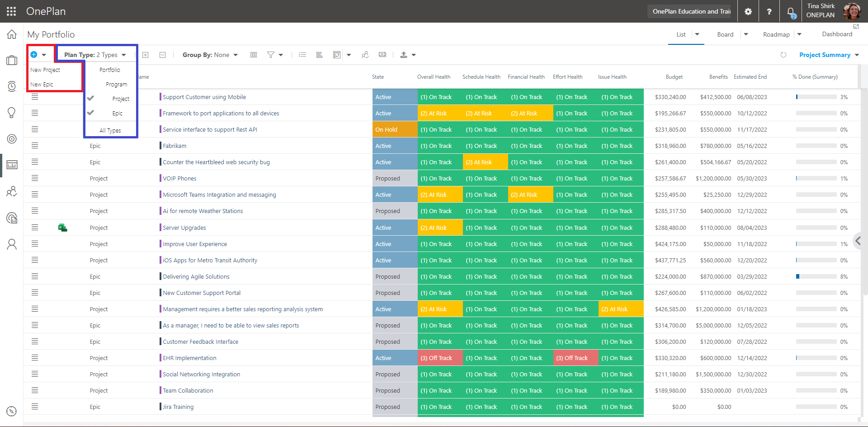Viewport: 868px width, 427px height.
Task: Open the notifications bell icon
Action: pyautogui.click(x=791, y=12)
